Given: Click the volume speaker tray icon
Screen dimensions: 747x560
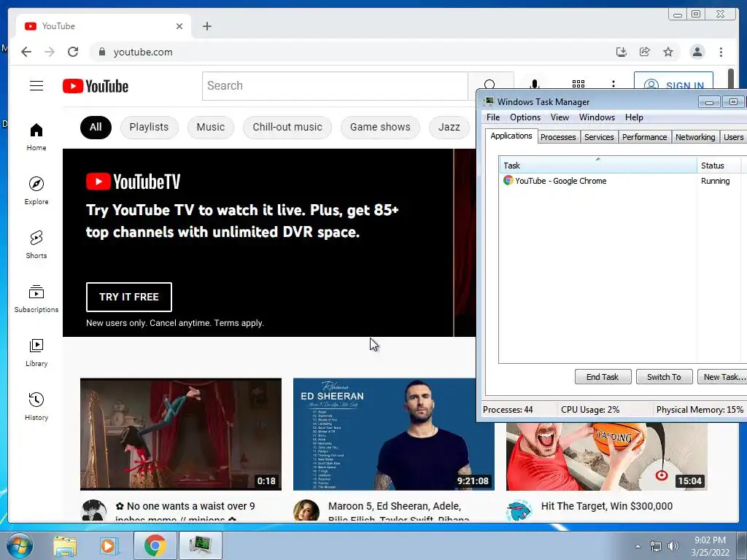Looking at the screenshot, I should [x=673, y=546].
